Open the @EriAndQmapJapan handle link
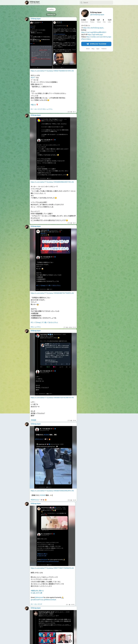This screenshot has width=138, height=644. click(97, 15)
